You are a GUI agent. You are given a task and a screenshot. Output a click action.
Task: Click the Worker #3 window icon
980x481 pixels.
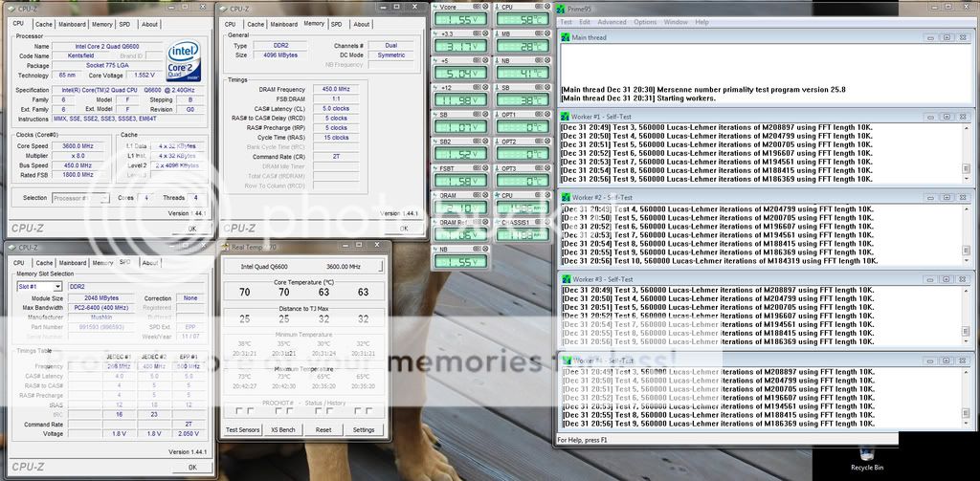[567, 279]
